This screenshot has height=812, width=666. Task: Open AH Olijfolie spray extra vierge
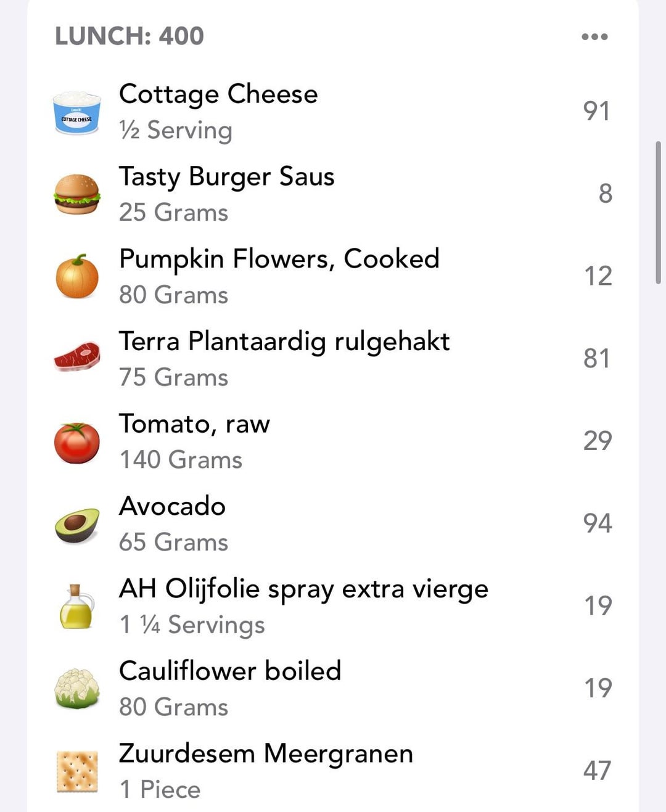point(303,589)
